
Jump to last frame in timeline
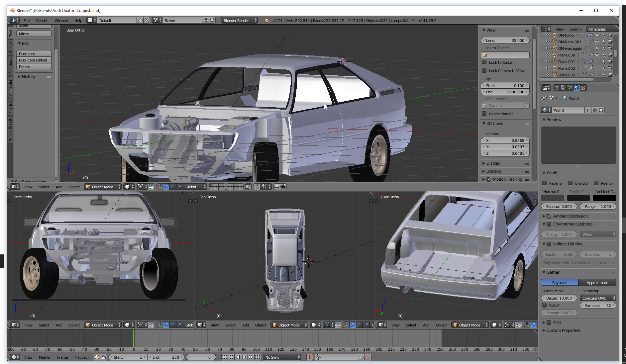point(258,357)
